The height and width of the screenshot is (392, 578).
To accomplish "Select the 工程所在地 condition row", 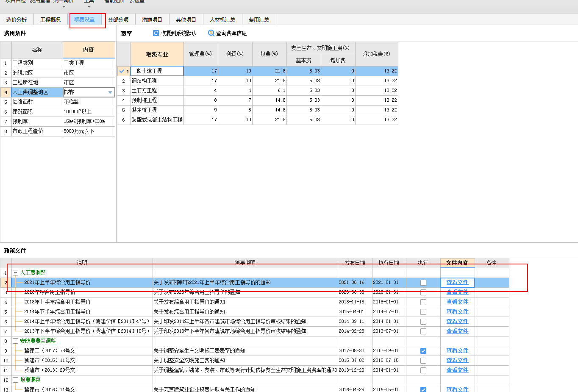I will 58,83.
